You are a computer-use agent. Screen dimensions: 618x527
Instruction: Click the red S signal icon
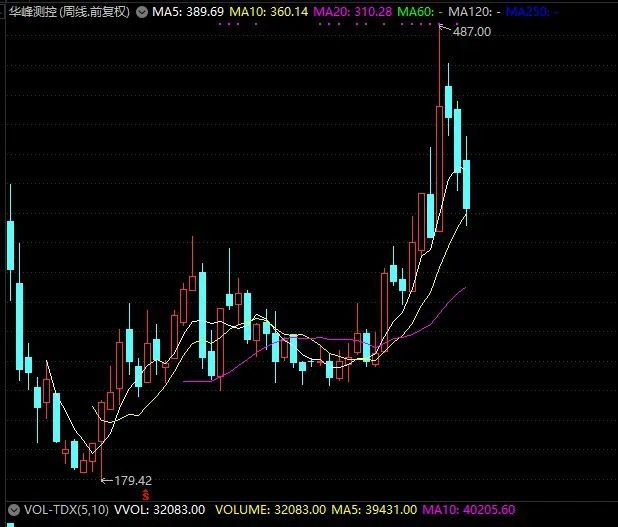[146, 494]
